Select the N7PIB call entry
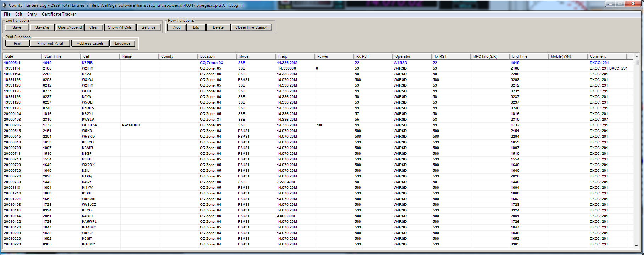 point(87,63)
